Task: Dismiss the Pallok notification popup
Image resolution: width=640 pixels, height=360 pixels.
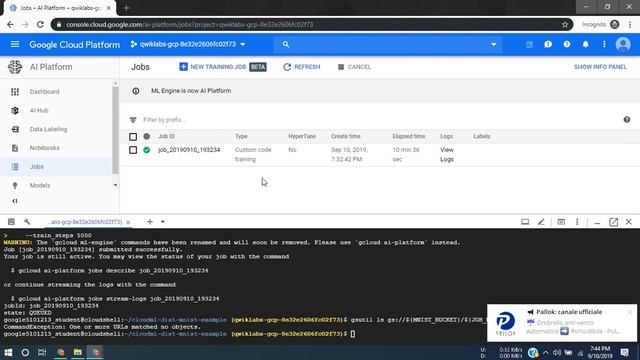Action: point(629,312)
